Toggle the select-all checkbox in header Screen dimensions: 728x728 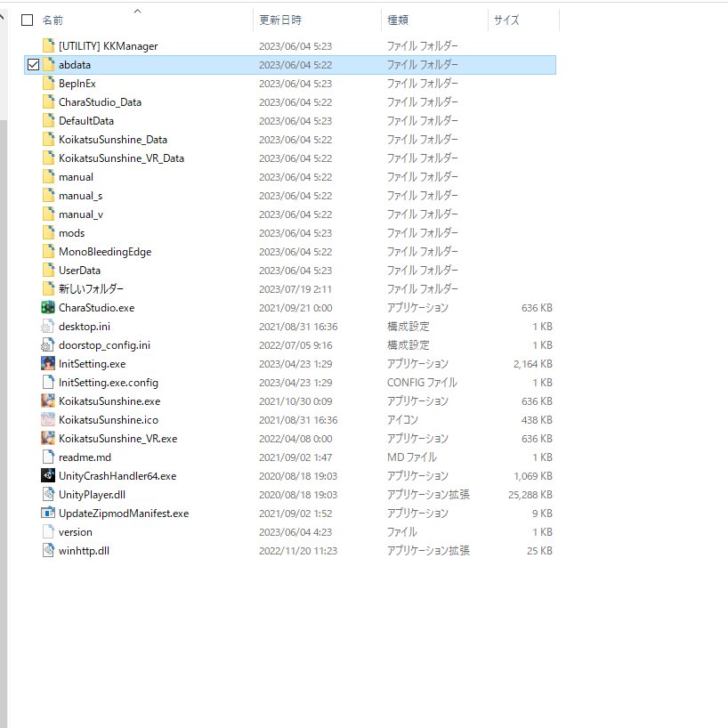pyautogui.click(x=27, y=20)
